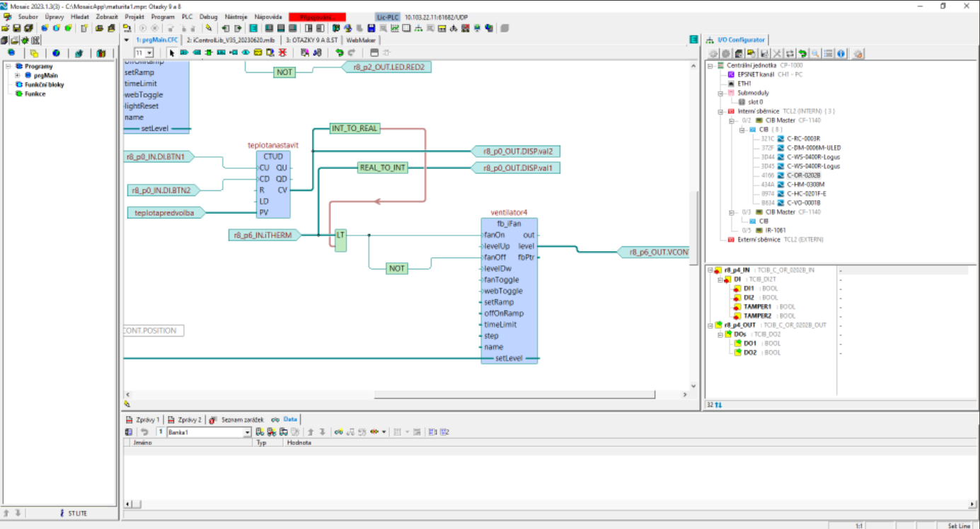980x529 pixels.
Task: Select the arrow pointer tool in CFC toolbar
Action: tap(171, 53)
